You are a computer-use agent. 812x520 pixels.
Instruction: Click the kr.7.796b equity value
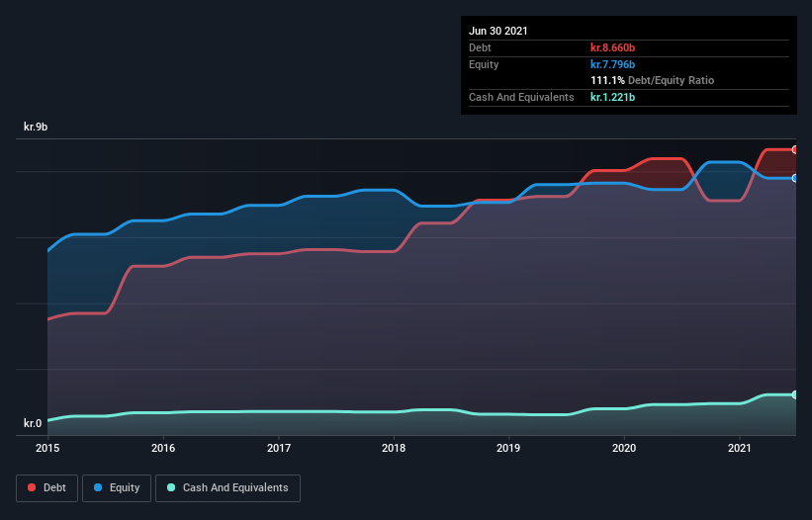(612, 64)
